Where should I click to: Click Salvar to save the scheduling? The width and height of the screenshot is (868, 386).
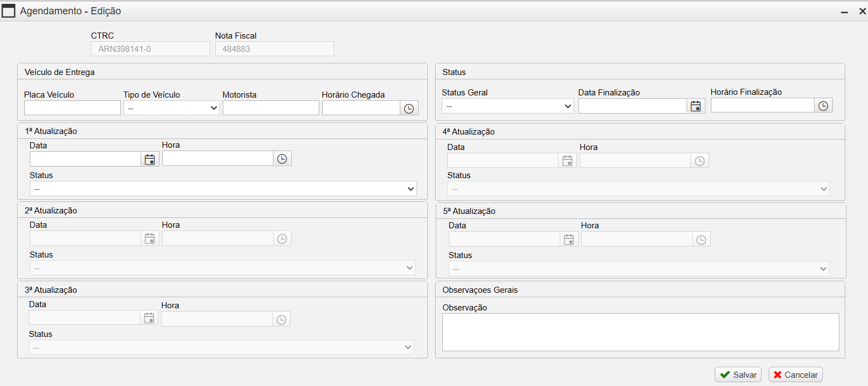(738, 374)
